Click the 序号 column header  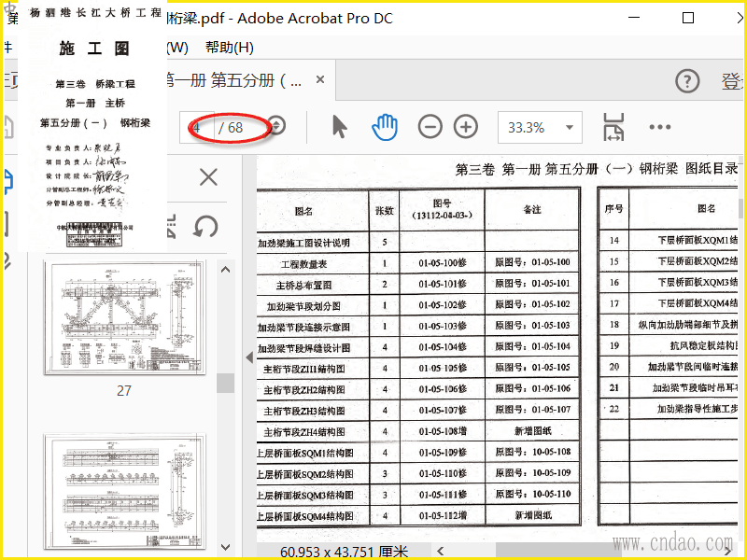(x=613, y=208)
